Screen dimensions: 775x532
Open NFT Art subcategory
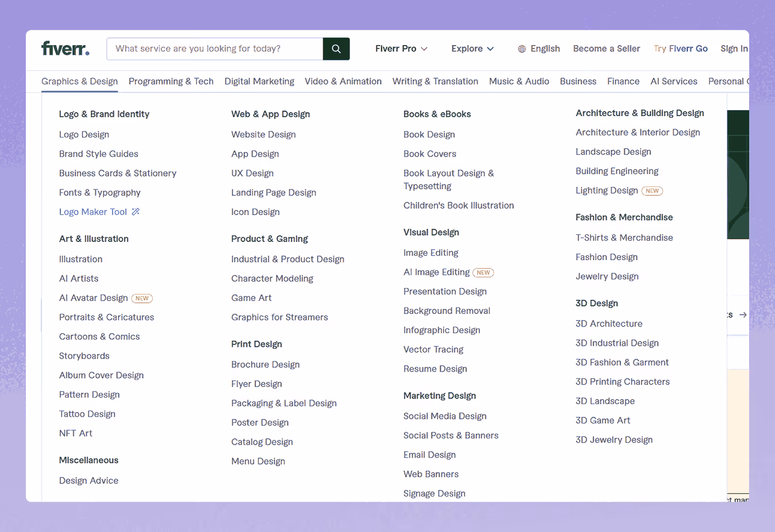(76, 433)
